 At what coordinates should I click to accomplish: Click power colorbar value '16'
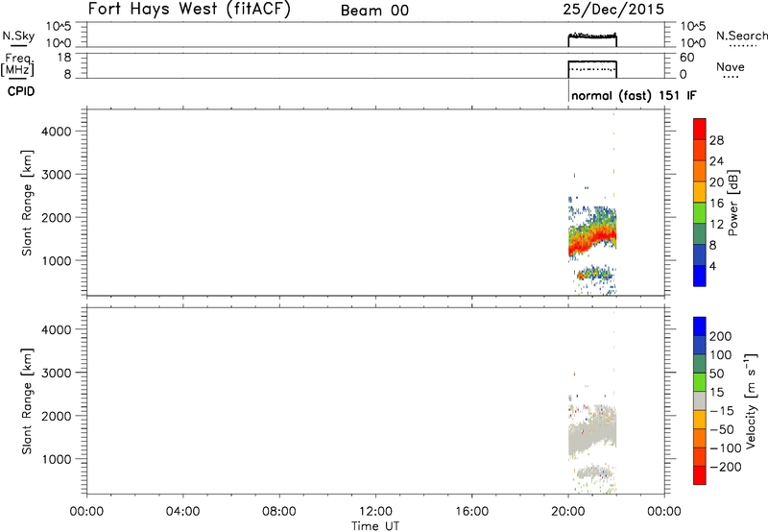[x=716, y=204]
